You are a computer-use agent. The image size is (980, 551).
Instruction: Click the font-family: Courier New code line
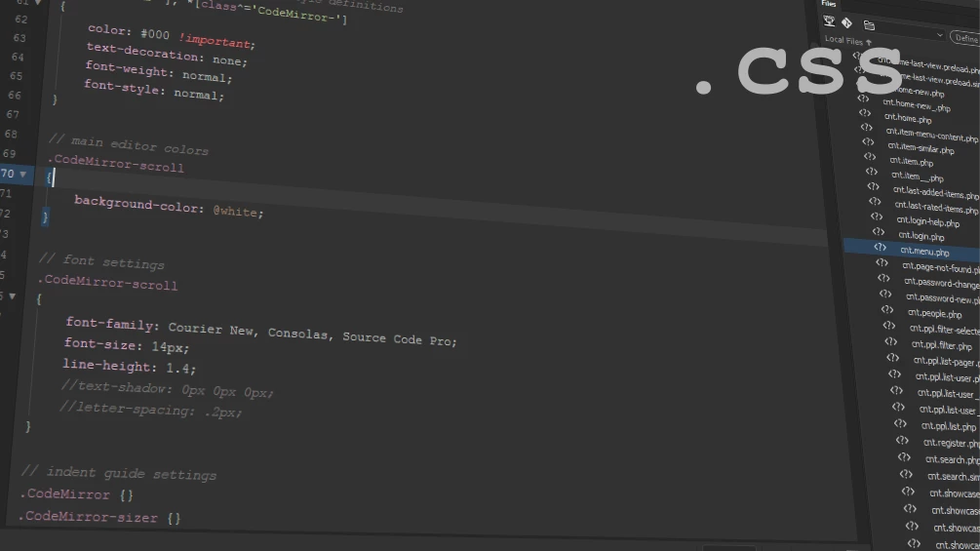[261, 332]
